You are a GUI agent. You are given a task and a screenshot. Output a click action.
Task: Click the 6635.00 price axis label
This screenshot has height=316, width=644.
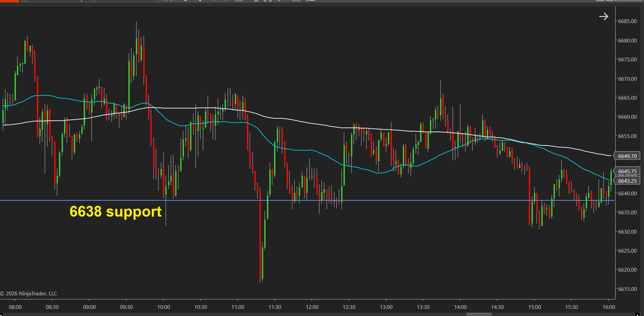[627, 212]
